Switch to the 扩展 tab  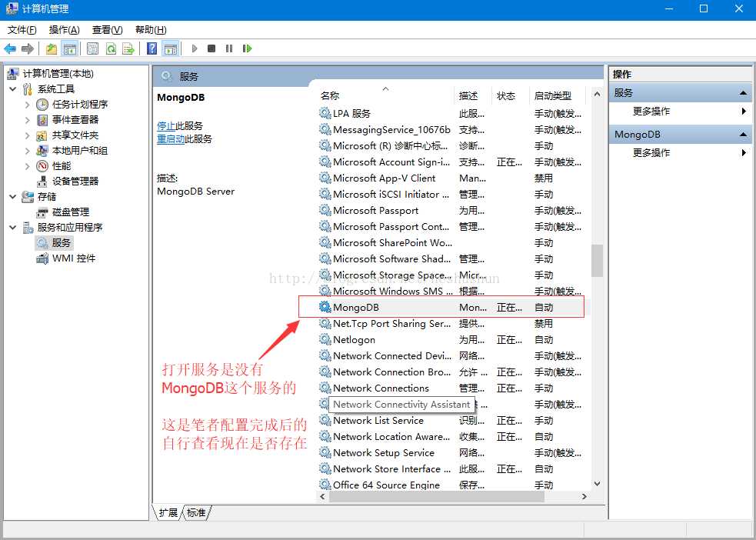(168, 512)
